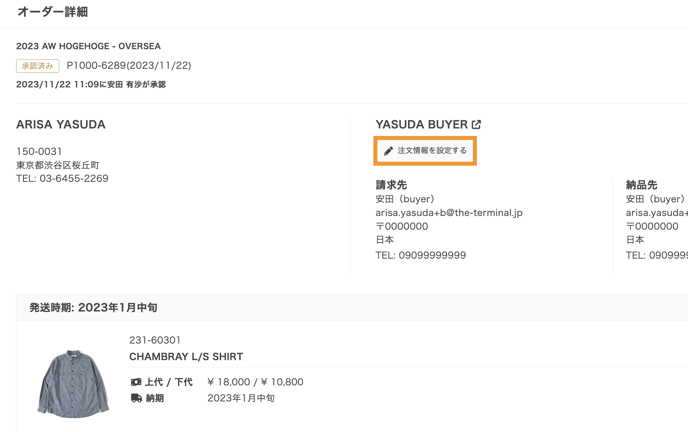Click the pencil icon in the order settings button

click(389, 151)
